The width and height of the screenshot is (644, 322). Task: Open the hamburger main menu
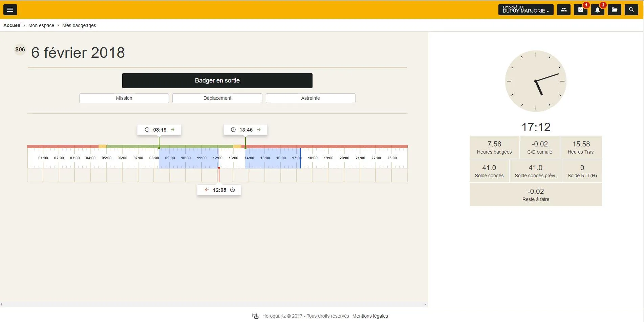pos(10,10)
